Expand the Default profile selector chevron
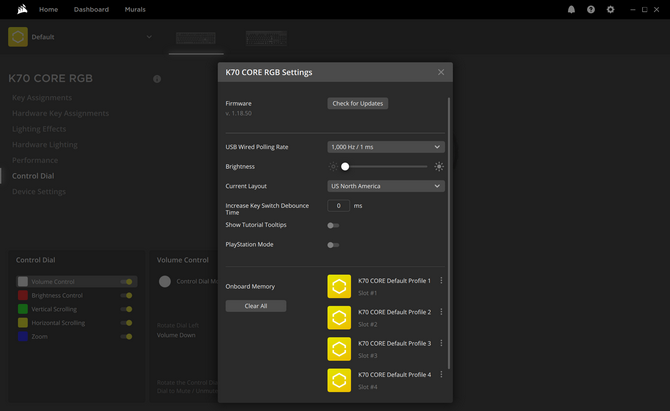The height and width of the screenshot is (411, 670). coord(149,37)
